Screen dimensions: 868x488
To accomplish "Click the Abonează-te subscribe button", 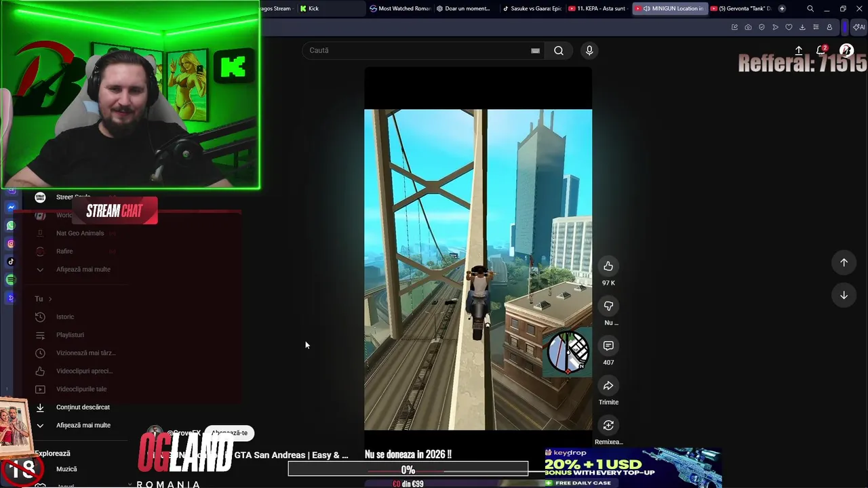I will click(x=229, y=433).
